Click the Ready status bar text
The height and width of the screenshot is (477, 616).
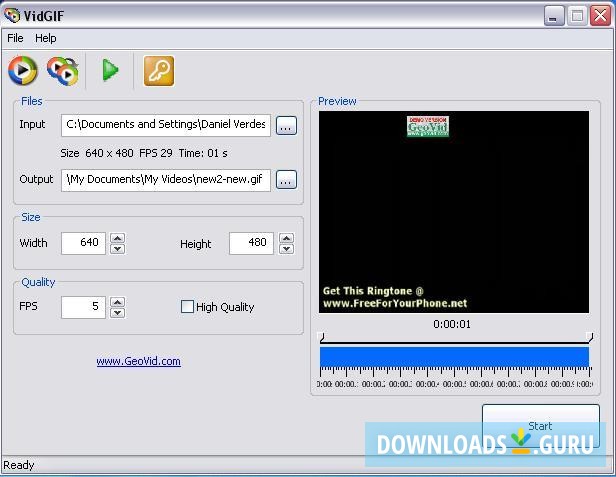[x=18, y=465]
